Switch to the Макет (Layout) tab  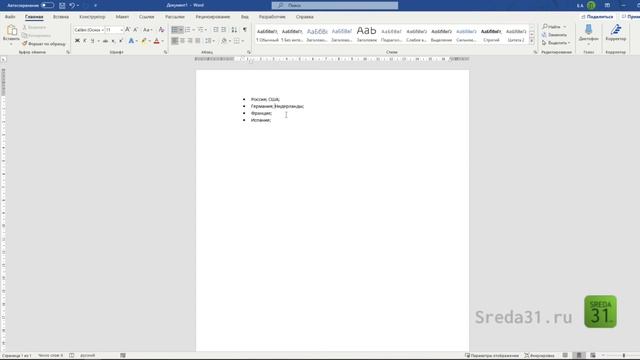122,17
